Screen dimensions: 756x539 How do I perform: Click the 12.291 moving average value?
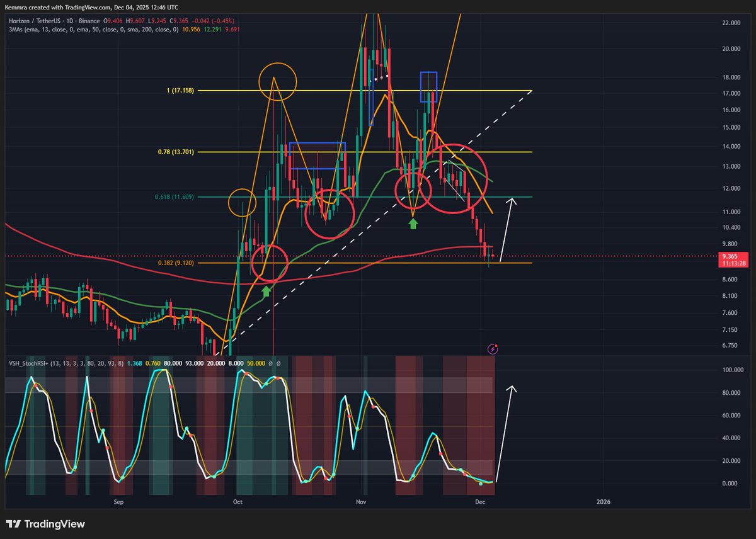pos(214,29)
